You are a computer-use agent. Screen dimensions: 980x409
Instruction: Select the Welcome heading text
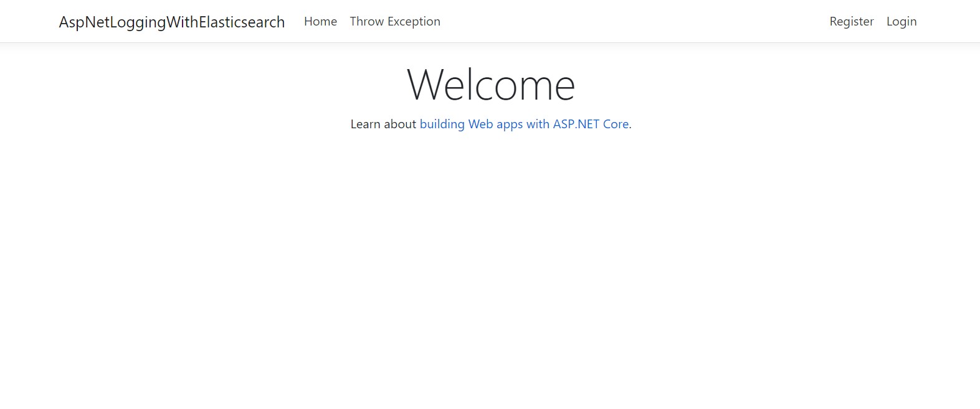[491, 85]
